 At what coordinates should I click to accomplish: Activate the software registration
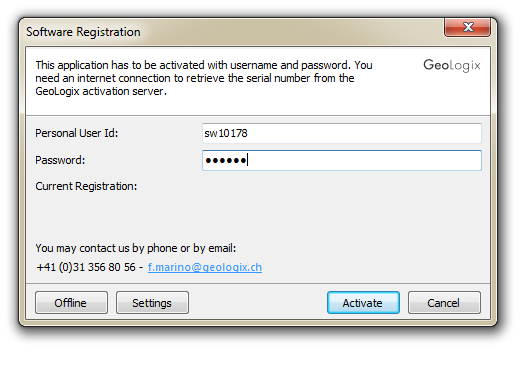[363, 303]
